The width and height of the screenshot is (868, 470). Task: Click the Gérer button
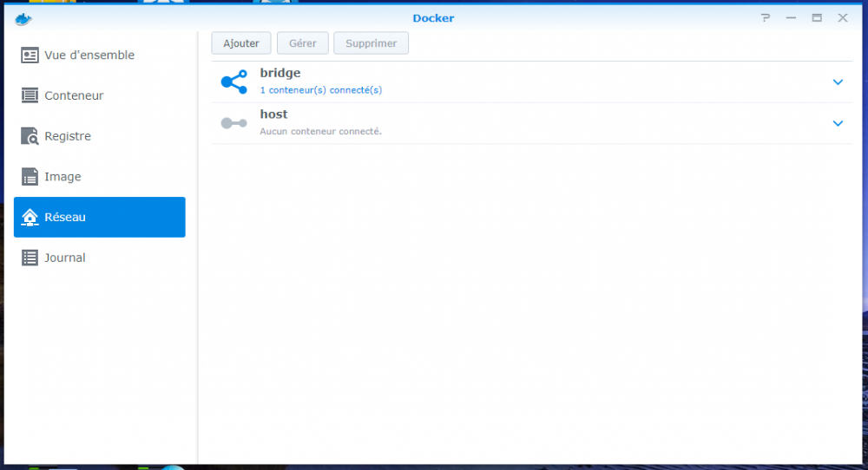point(303,43)
